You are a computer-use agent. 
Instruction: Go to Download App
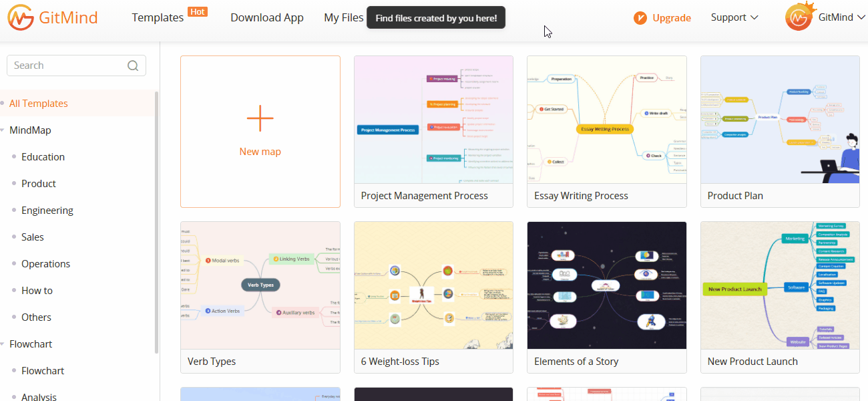tap(267, 18)
